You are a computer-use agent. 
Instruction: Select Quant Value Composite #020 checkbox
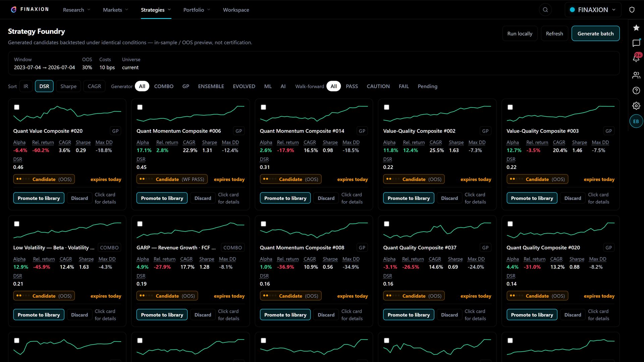pyautogui.click(x=17, y=107)
